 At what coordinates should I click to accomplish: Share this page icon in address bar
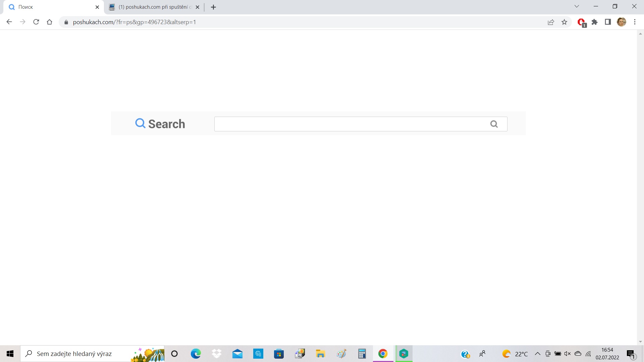551,22
